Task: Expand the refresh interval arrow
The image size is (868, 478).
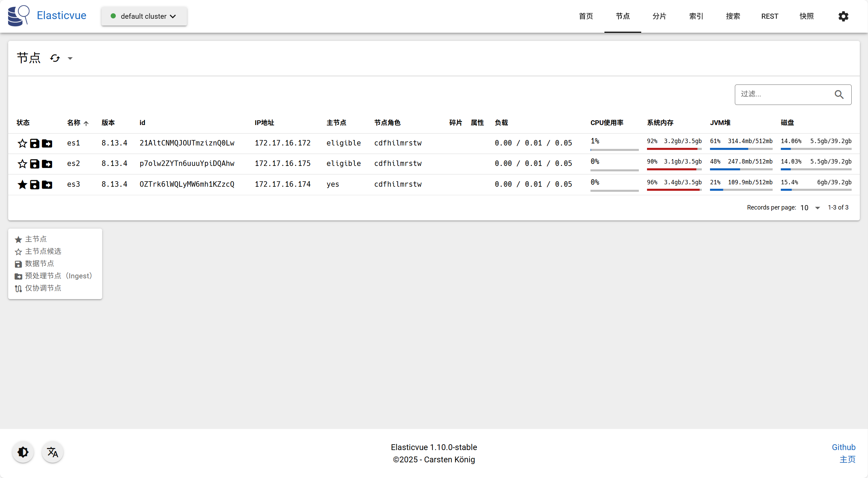Action: click(70, 58)
